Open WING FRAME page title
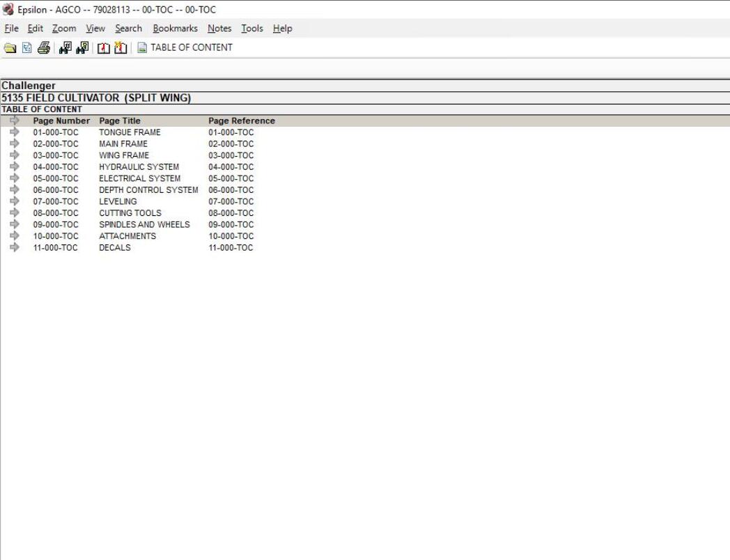Screen dimensions: 730x560 click(124, 155)
